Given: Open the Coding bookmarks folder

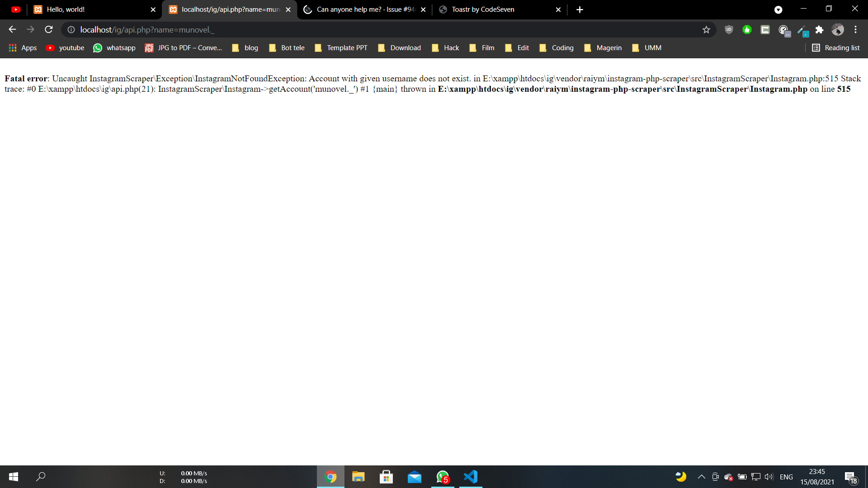Looking at the screenshot, I should point(557,48).
